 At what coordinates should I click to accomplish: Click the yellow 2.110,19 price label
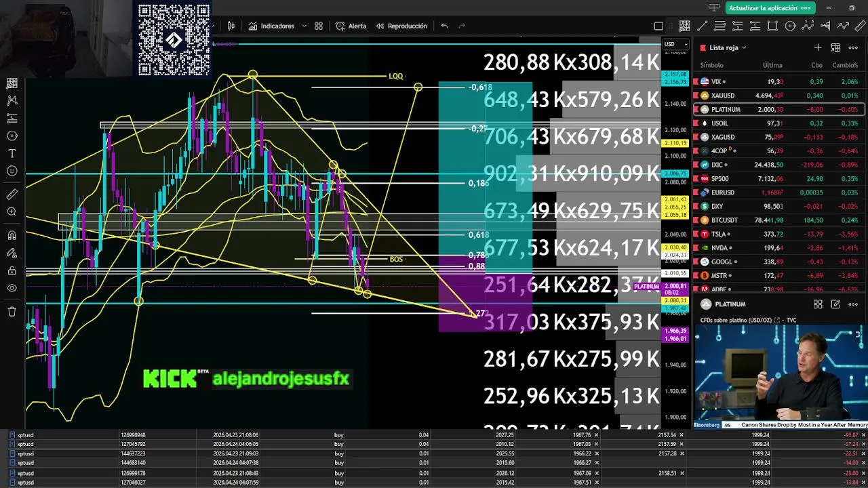pos(675,143)
